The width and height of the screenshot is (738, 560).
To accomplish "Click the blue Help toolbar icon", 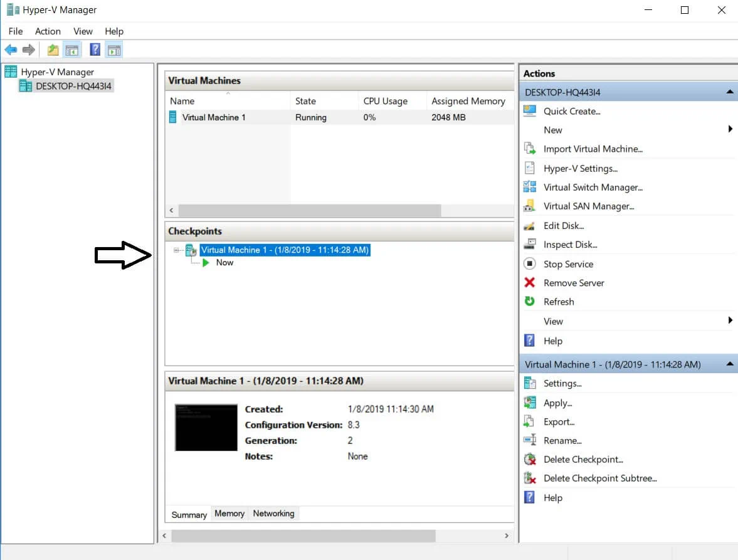I will point(95,50).
